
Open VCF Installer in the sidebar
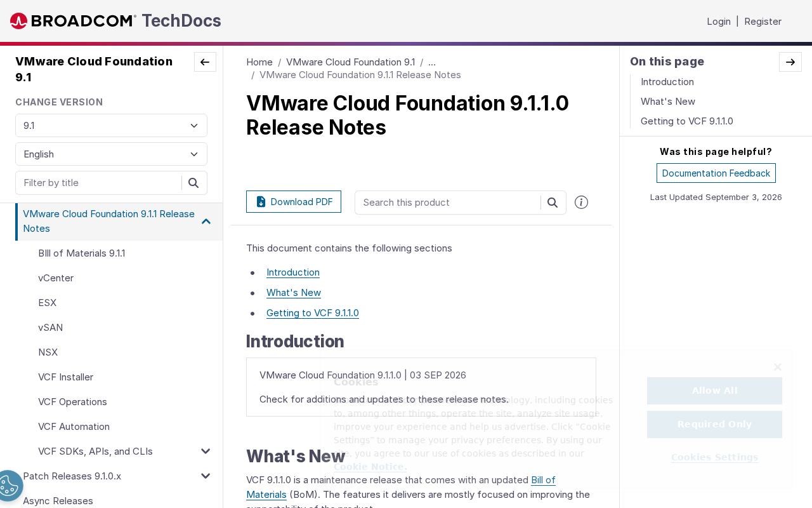click(x=66, y=377)
